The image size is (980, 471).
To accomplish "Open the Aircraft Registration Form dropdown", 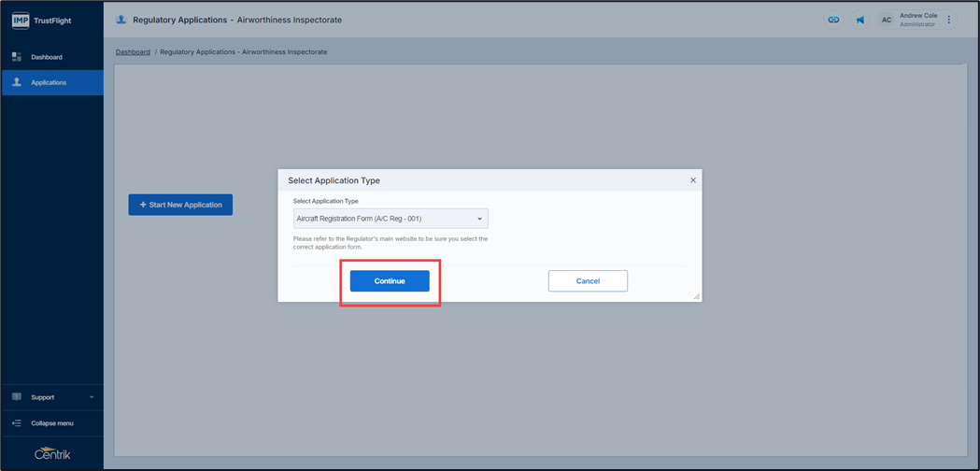I will click(x=391, y=219).
